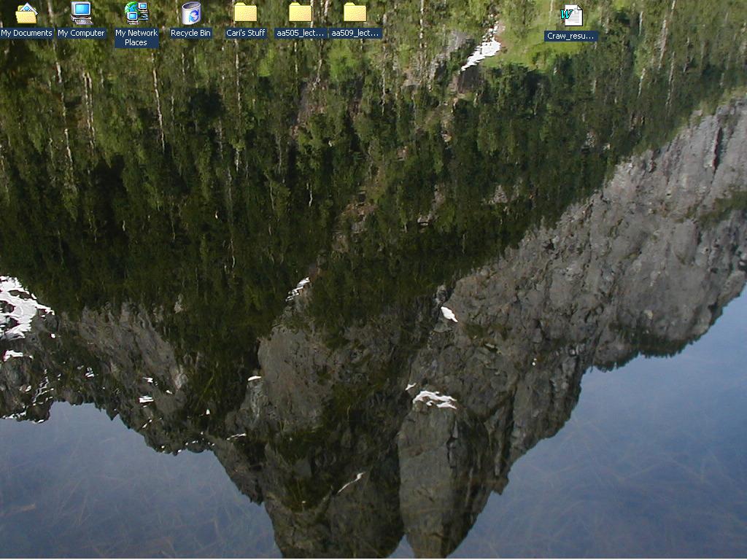747x560 pixels.
Task: Click the 'Craw_resu...' label text
Action: 570,36
